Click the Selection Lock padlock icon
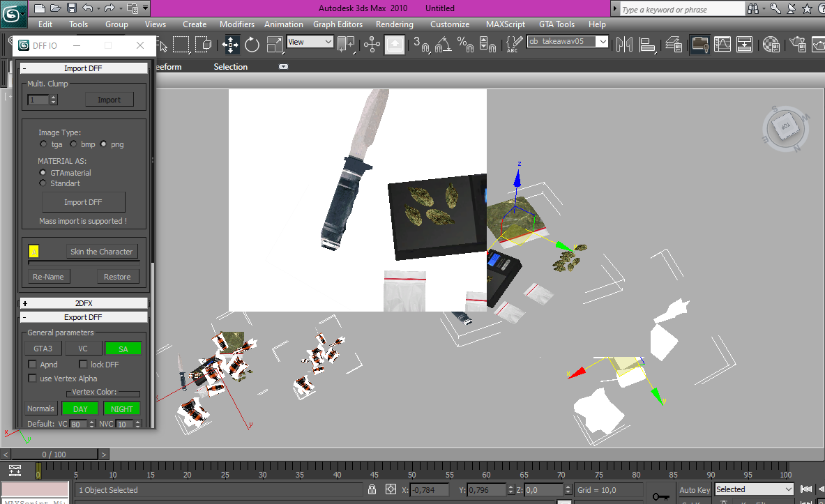This screenshot has width=825, height=504. pos(372,490)
